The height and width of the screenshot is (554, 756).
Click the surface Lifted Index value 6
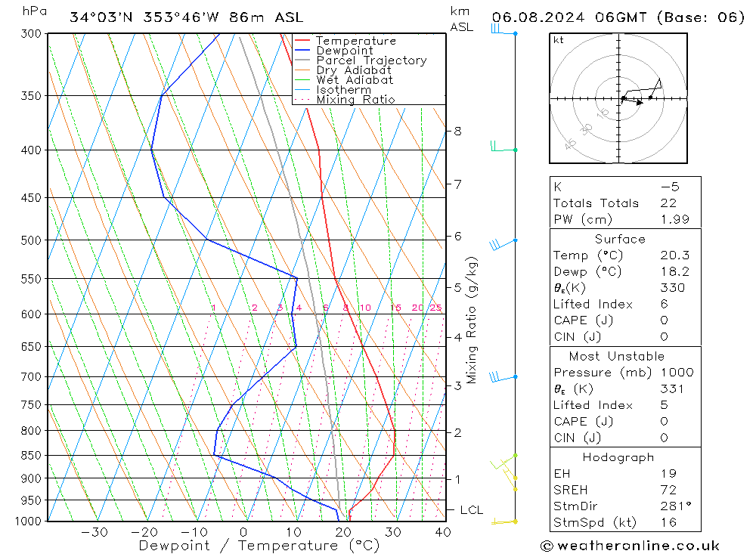point(665,305)
